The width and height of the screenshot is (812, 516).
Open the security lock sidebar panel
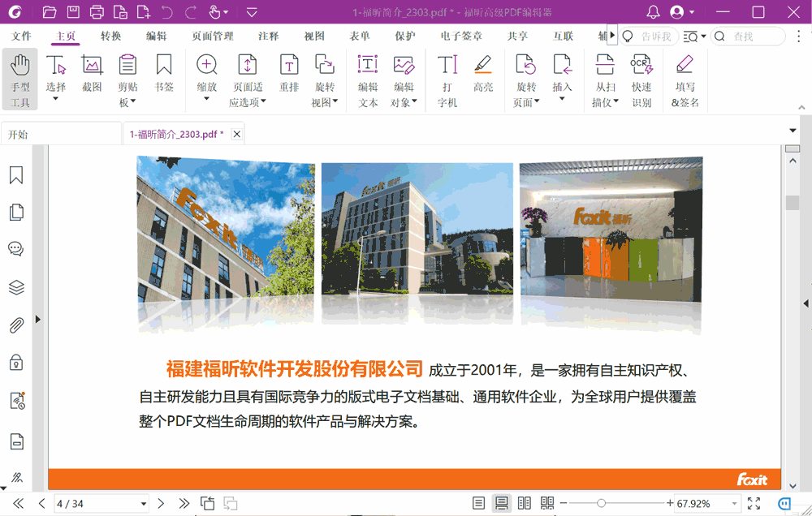point(16,362)
